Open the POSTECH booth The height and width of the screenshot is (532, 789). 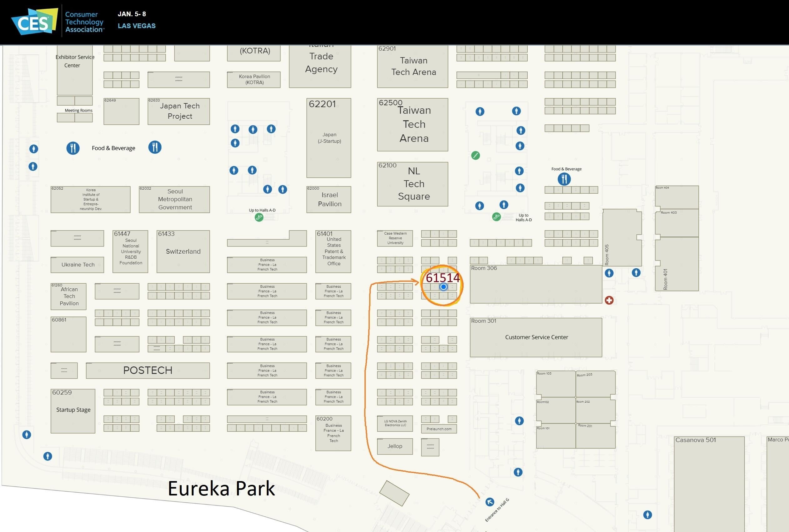pos(148,370)
